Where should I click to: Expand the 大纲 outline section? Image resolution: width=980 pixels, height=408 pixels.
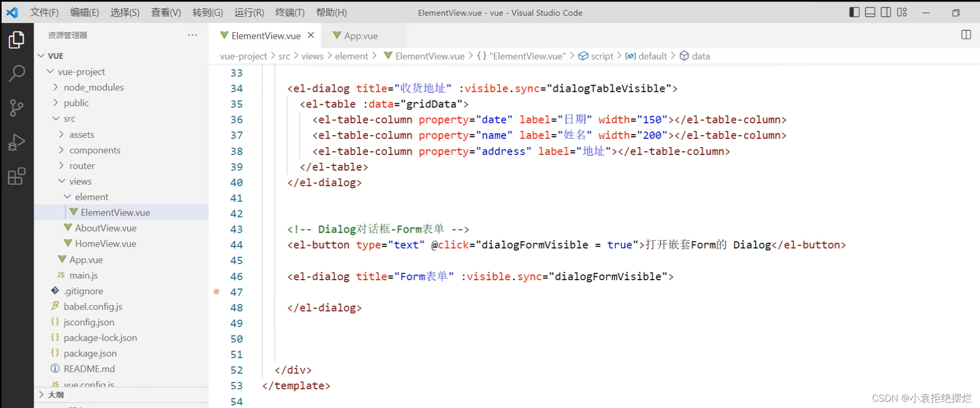[x=41, y=394]
